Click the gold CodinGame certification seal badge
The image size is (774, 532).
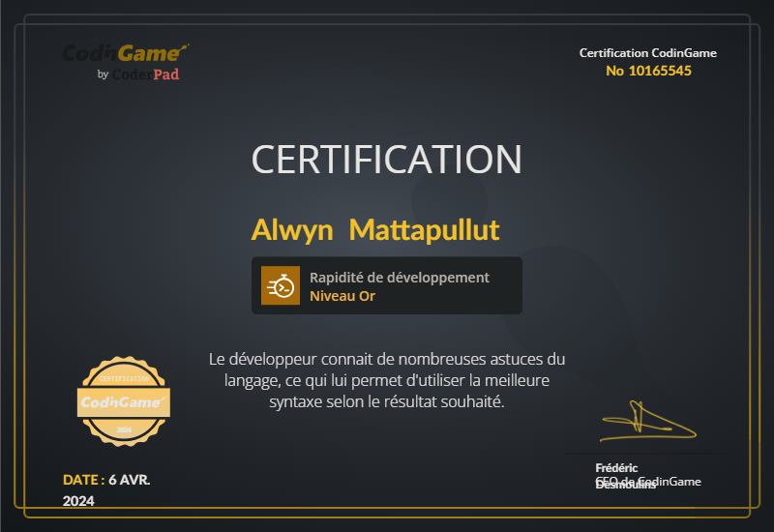coord(123,399)
